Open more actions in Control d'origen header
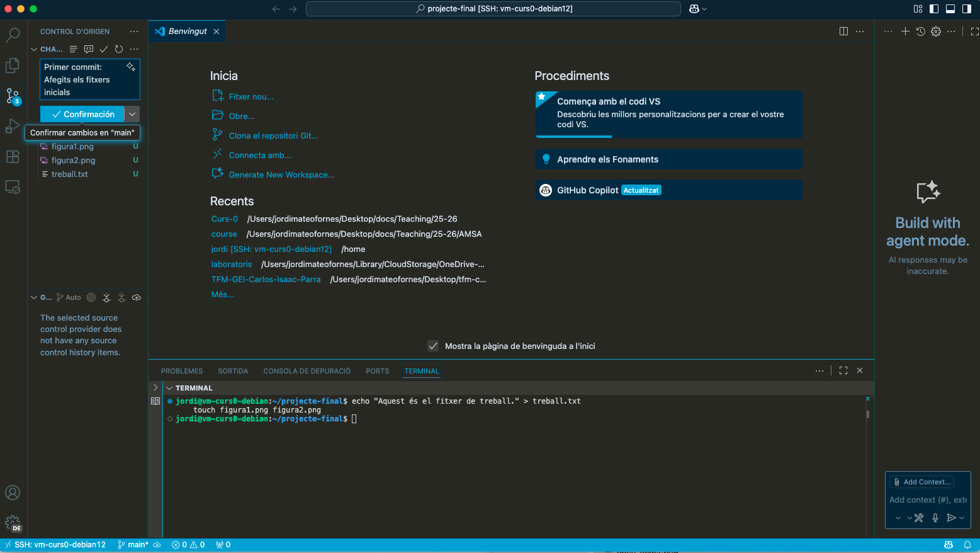 coord(134,31)
